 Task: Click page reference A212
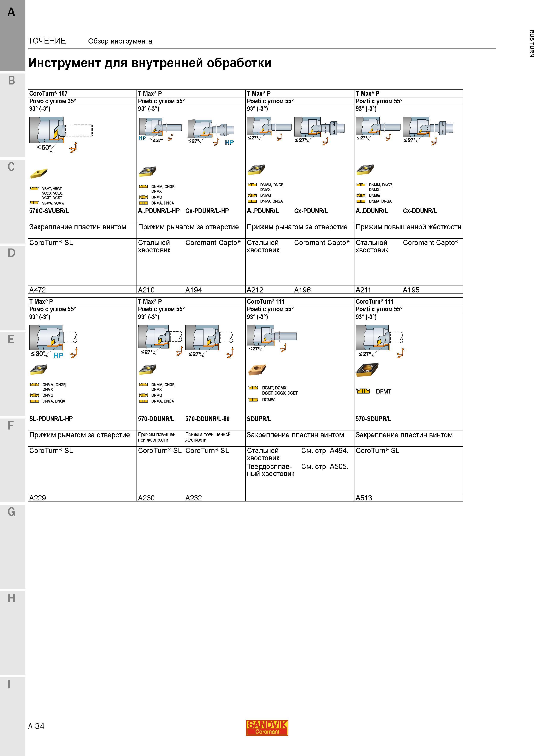pyautogui.click(x=255, y=290)
